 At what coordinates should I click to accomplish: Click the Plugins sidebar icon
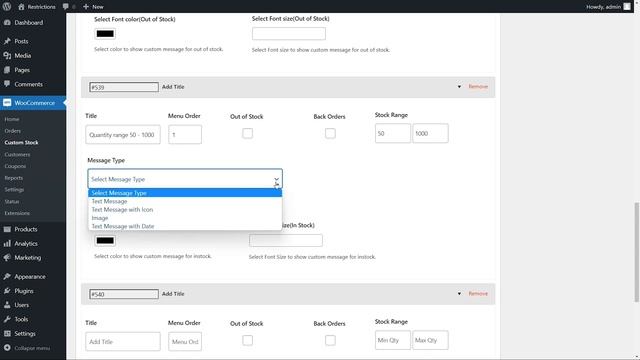coord(7,291)
